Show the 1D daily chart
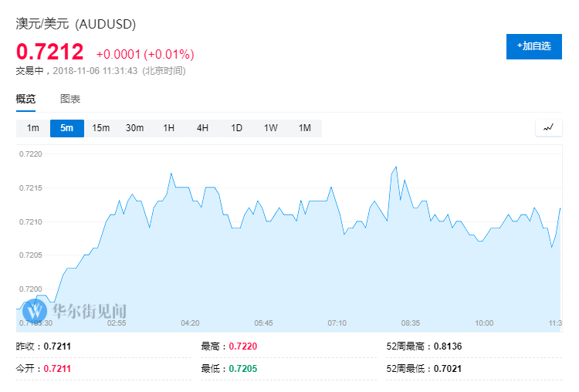579x392 pixels. click(x=236, y=128)
